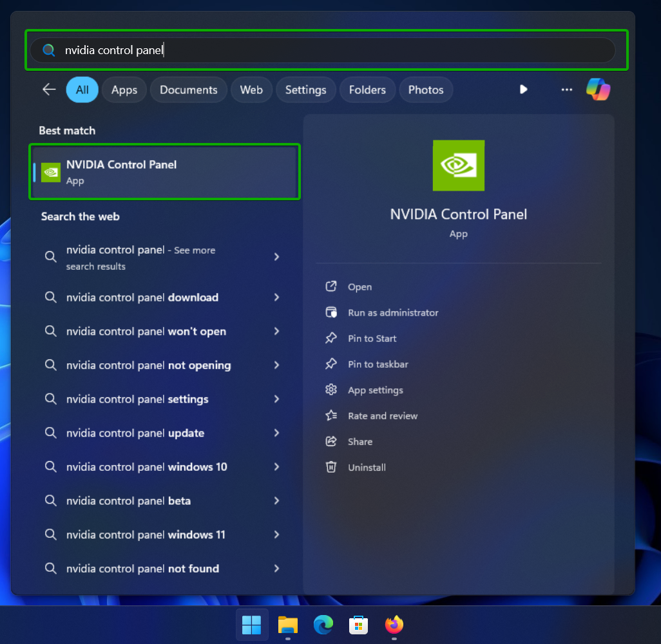This screenshot has height=644, width=661.
Task: Open the more options ellipsis menu
Action: coord(566,90)
